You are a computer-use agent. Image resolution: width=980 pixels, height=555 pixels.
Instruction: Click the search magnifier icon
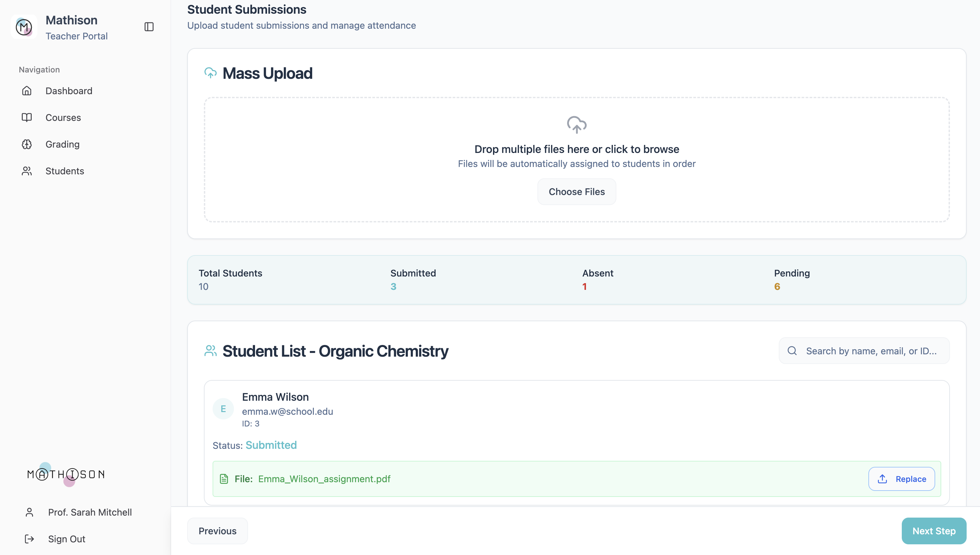pos(792,351)
